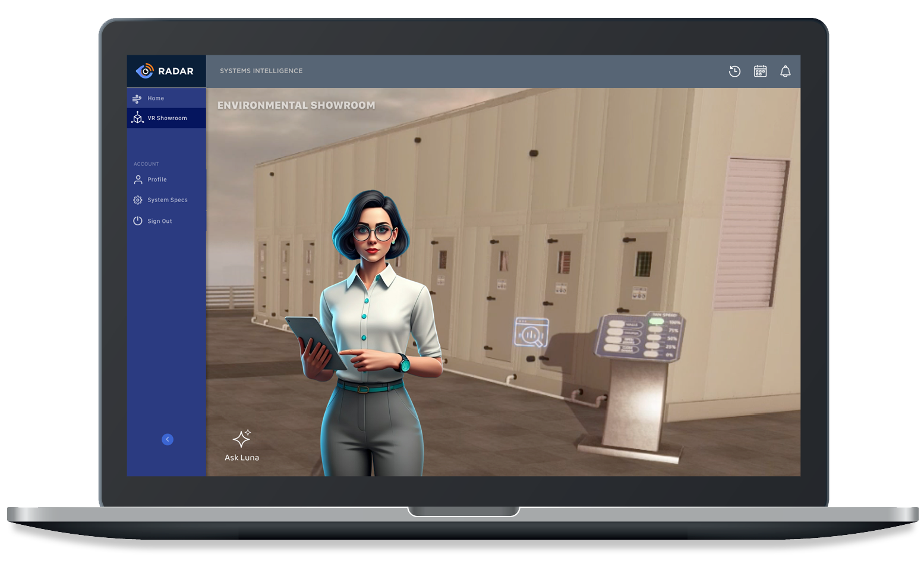Switch fan speed to 0%

coord(650,354)
